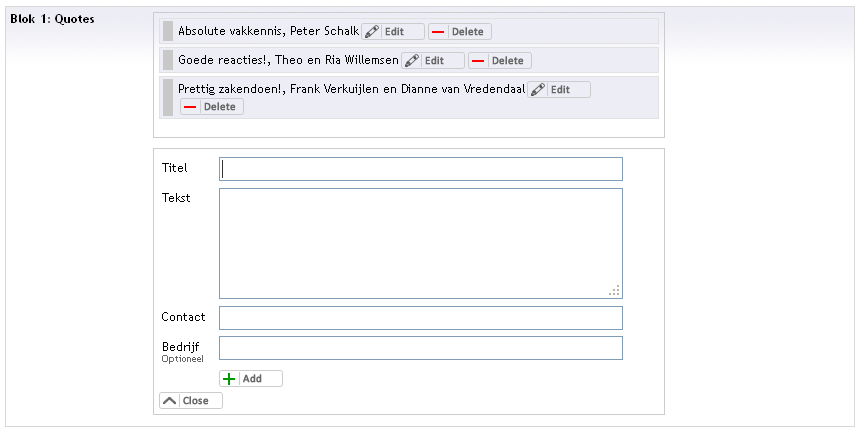This screenshot has height=432, width=859.
Task: Click red minus icon for Peter Schalk quote
Action: pos(438,32)
